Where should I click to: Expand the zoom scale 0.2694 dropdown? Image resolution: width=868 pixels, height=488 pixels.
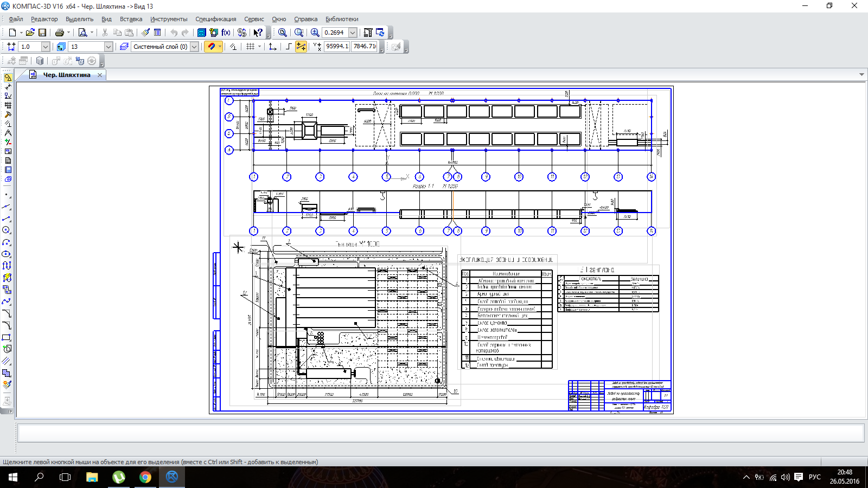[353, 33]
